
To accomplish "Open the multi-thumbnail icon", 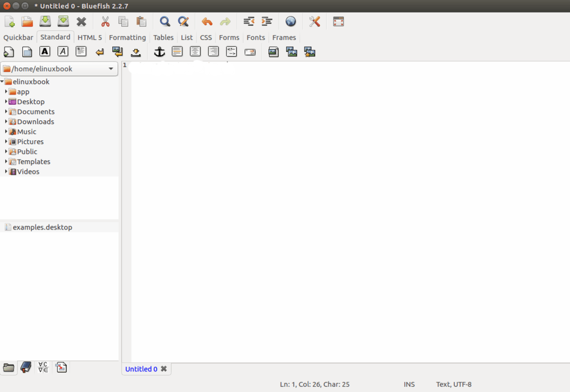I will pyautogui.click(x=310, y=52).
